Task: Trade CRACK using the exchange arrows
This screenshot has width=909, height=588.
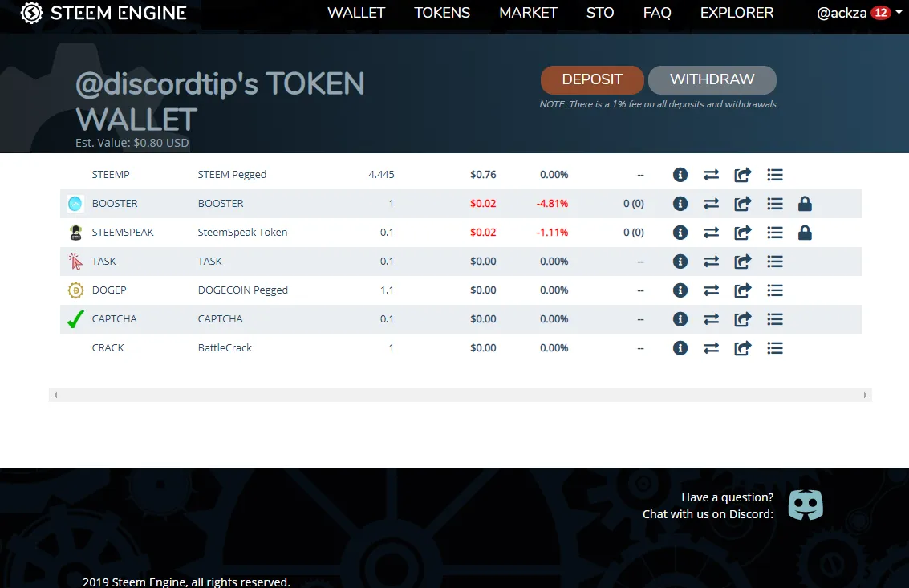Action: pos(712,348)
